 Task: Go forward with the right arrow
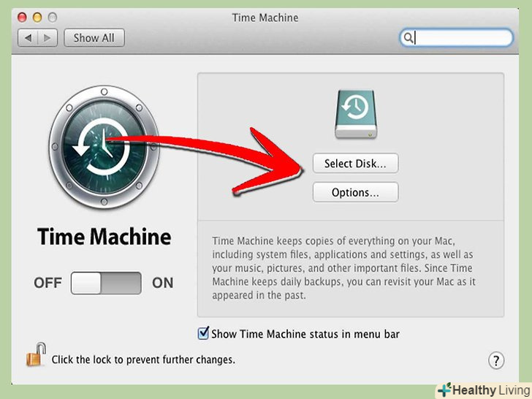[x=47, y=38]
